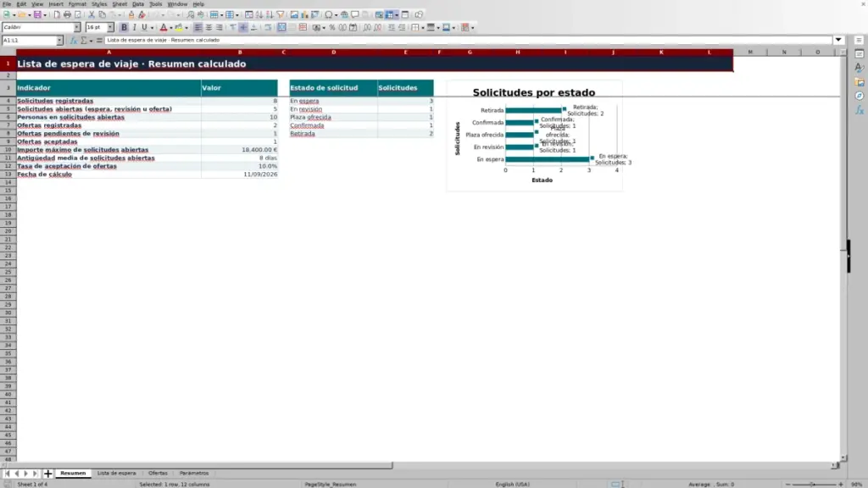
Task: Open the sidebar Functions fx icon
Action: [860, 109]
